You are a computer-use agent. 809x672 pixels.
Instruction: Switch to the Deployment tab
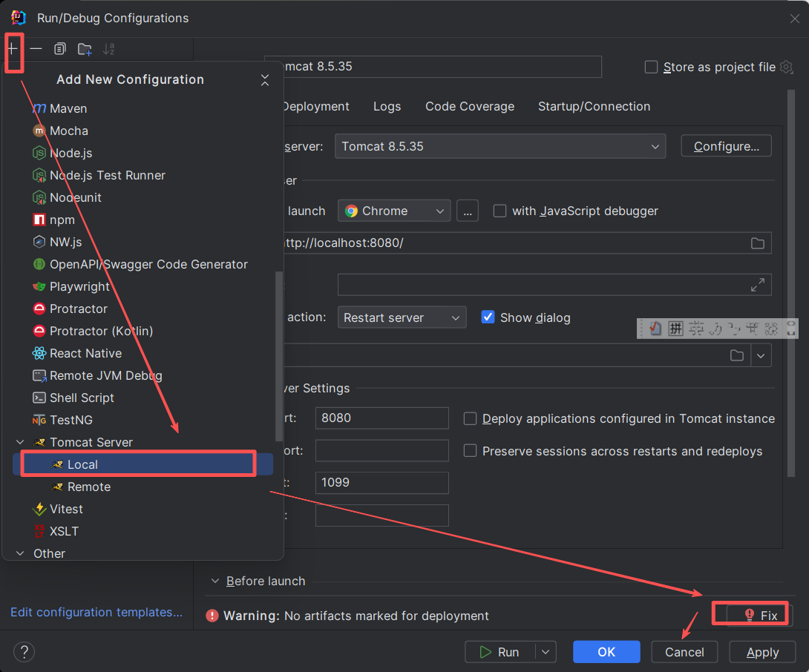[x=315, y=106]
